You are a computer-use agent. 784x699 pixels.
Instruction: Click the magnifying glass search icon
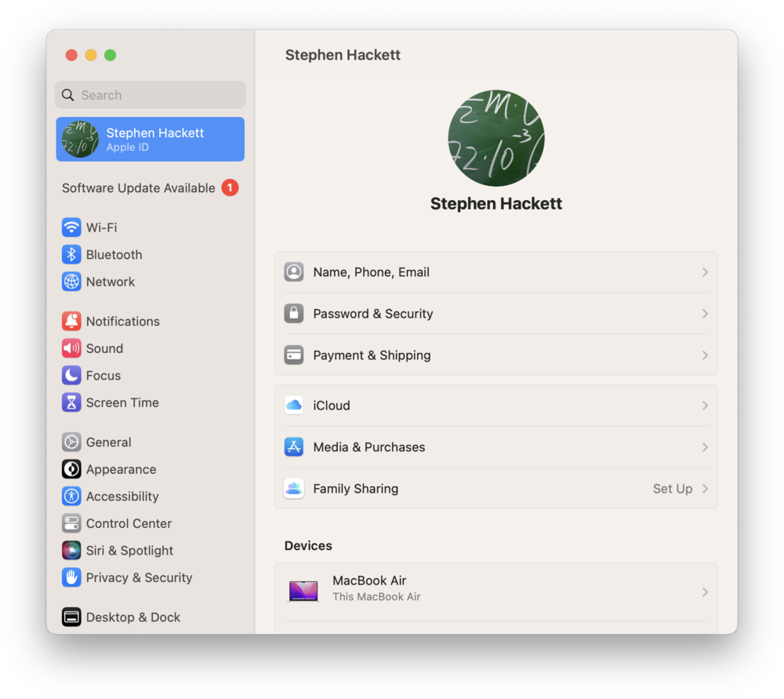[68, 95]
